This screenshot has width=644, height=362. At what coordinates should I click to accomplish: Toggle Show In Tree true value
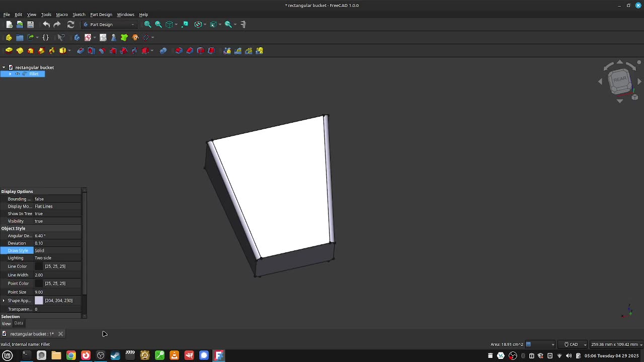tap(57, 214)
